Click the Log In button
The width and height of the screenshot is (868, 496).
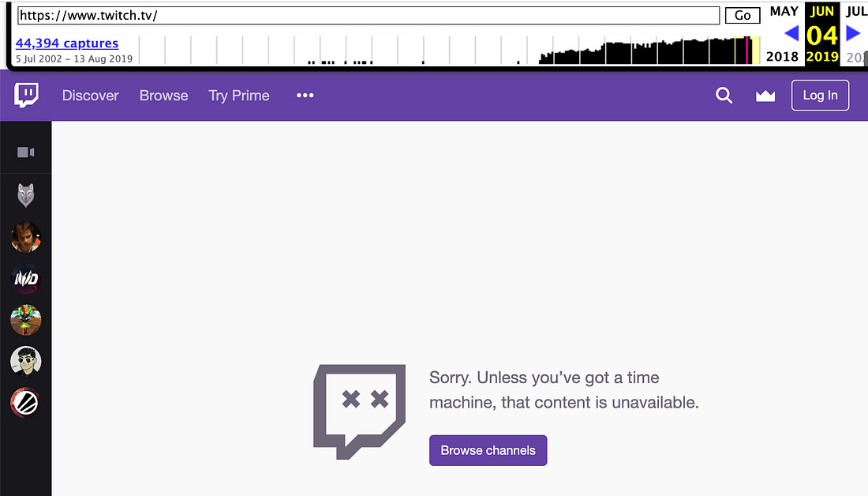tap(820, 96)
